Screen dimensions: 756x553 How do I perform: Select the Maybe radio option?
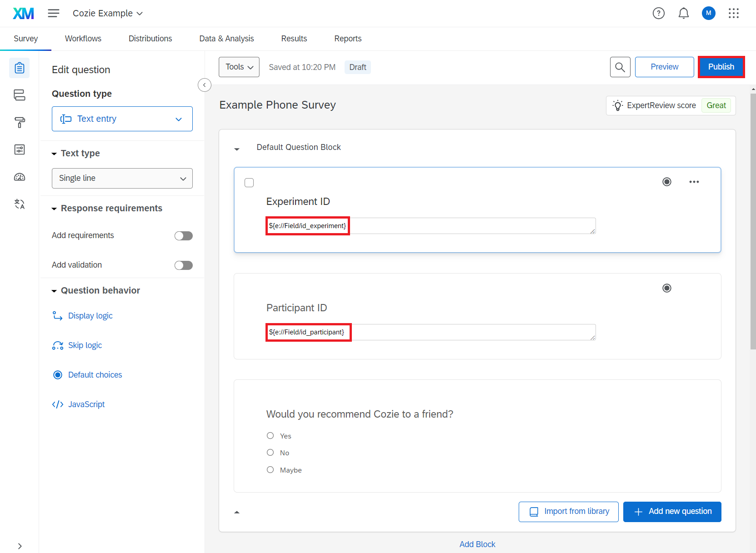(x=270, y=470)
